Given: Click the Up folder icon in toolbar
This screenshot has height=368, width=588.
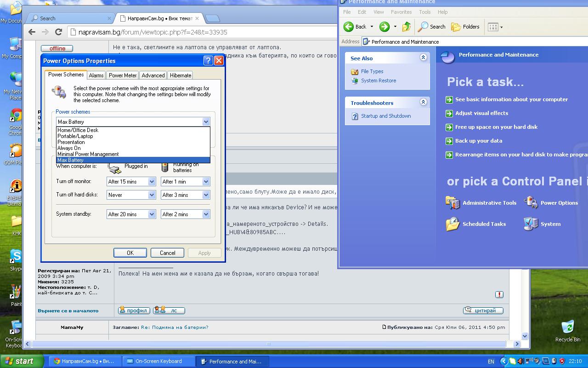Looking at the screenshot, I should (407, 27).
